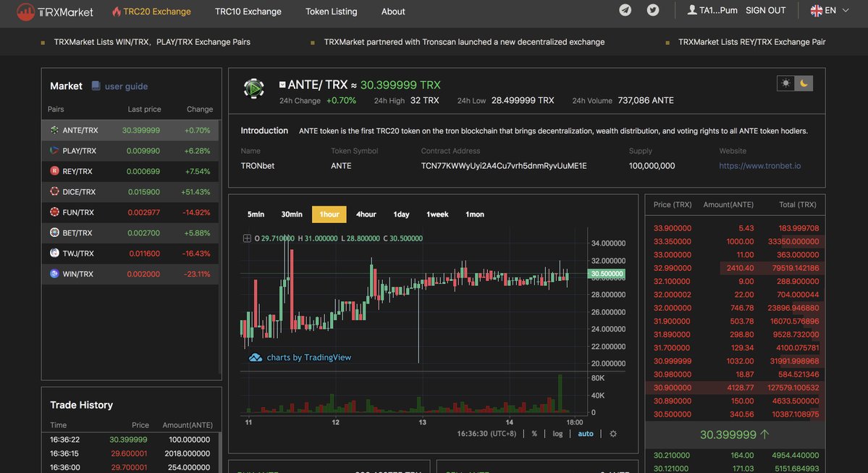Click the user guide book icon
The image size is (868, 473).
(x=96, y=86)
